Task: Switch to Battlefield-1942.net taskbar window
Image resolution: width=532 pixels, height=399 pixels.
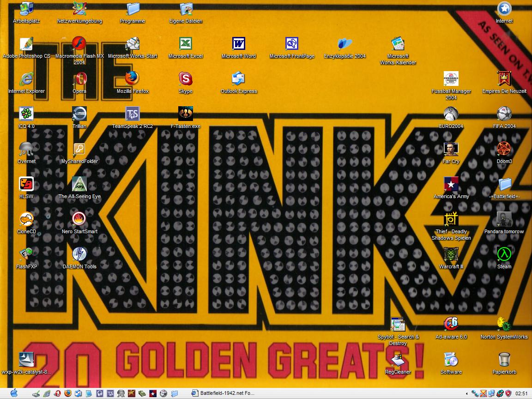Action: (x=223, y=393)
